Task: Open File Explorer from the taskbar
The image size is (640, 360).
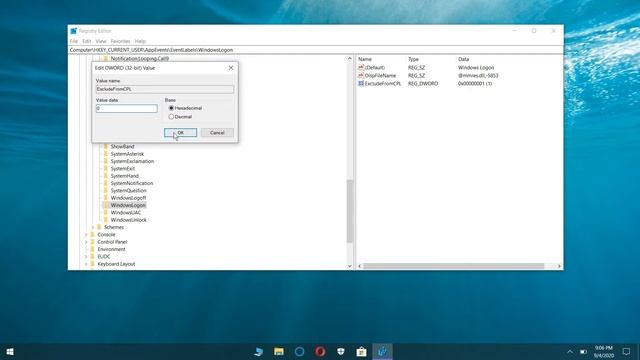Action: point(279,351)
